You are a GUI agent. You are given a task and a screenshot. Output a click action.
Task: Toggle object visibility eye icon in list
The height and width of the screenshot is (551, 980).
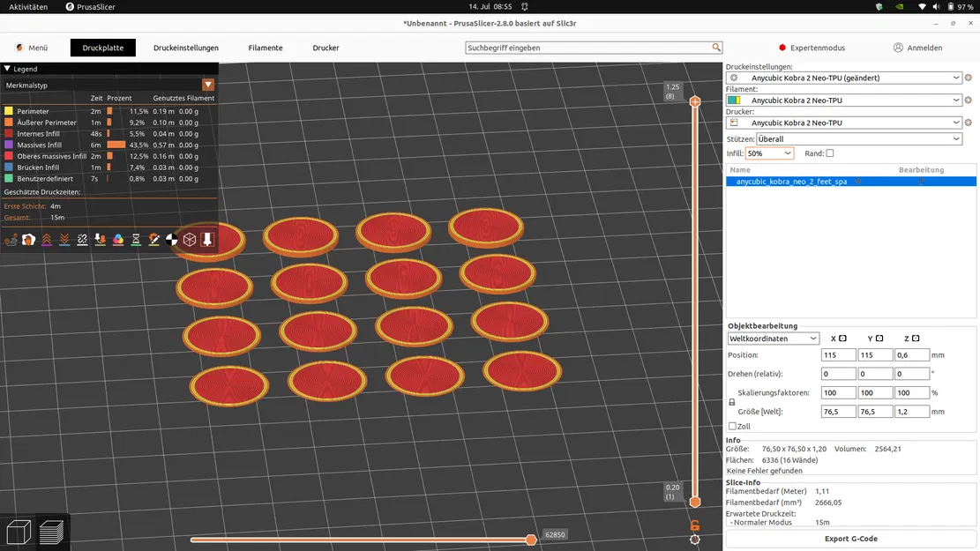click(x=858, y=182)
